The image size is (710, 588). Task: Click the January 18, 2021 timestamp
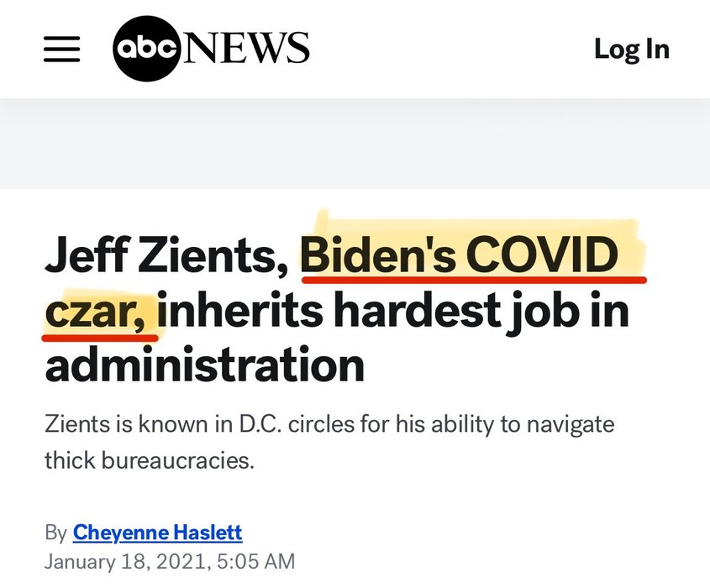(x=170, y=561)
